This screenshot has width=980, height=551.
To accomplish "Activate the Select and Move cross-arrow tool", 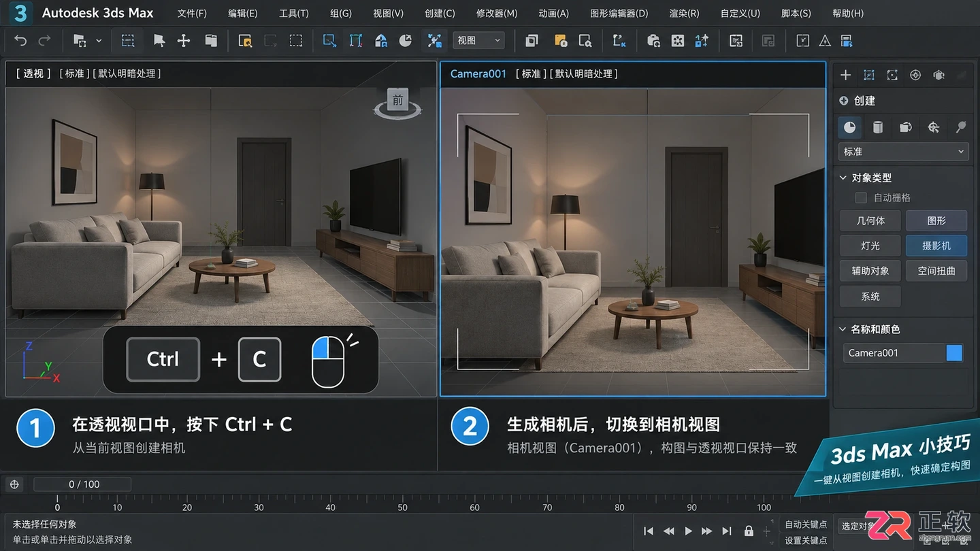I will tap(184, 41).
